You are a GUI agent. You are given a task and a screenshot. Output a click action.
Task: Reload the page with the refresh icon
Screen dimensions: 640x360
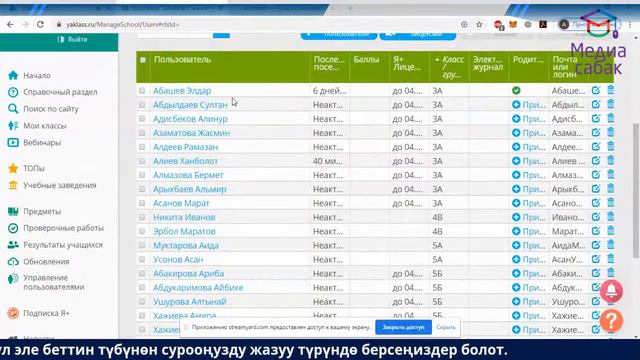pos(40,24)
